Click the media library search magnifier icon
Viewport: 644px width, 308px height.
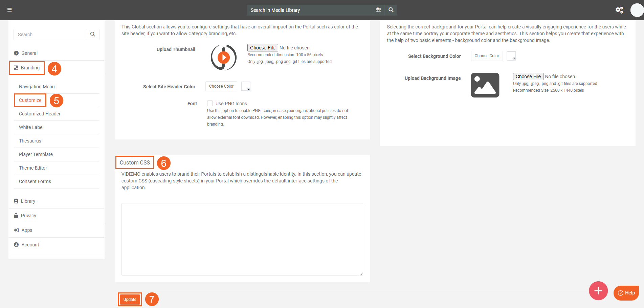pos(391,10)
